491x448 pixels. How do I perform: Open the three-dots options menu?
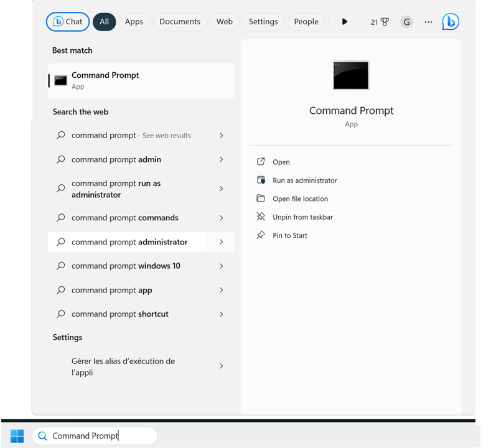click(x=428, y=22)
